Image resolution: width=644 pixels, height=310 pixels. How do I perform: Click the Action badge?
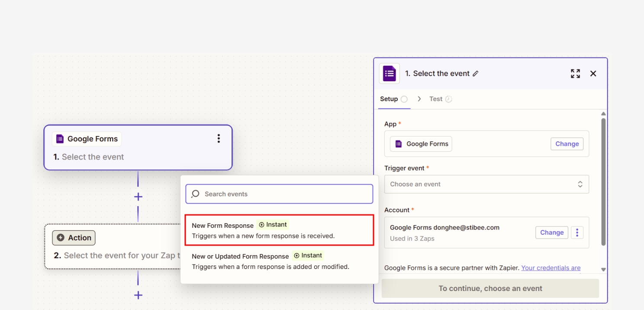click(74, 238)
